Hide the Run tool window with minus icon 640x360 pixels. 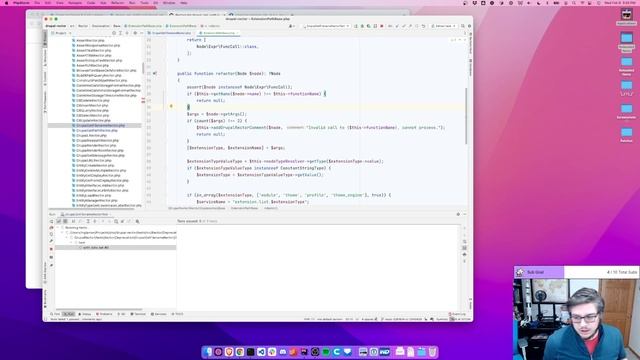(x=464, y=214)
